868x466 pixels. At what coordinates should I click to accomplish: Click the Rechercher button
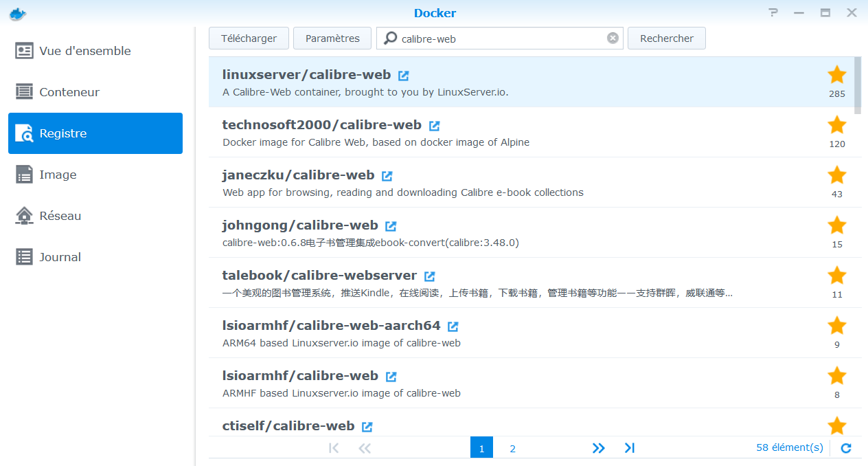coord(667,38)
